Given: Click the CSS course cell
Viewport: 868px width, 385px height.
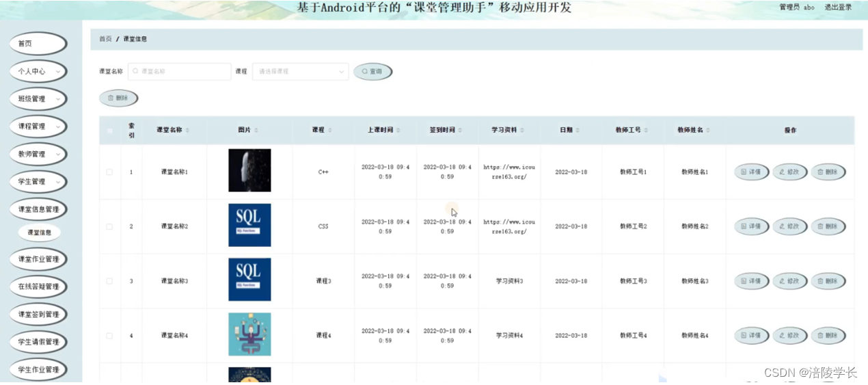Looking at the screenshot, I should tap(323, 226).
